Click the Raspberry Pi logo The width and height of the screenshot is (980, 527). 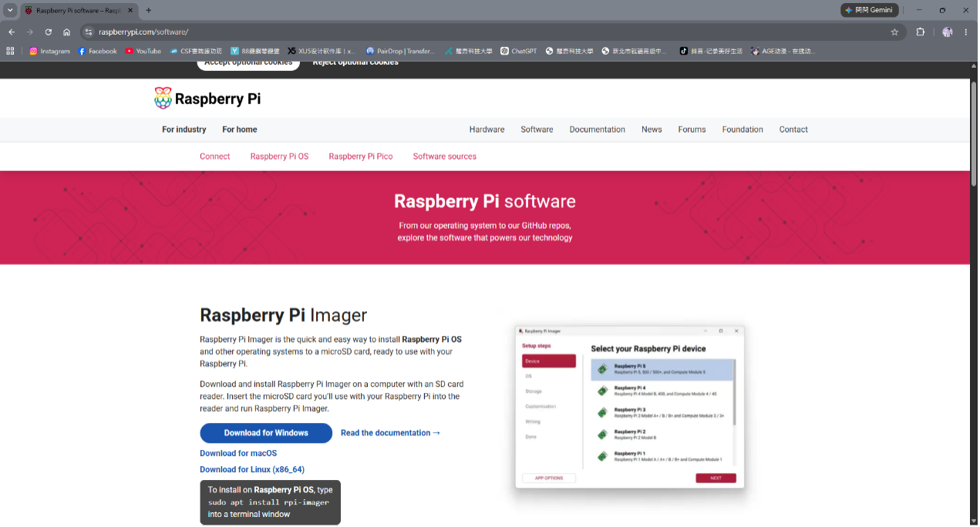pyautogui.click(x=207, y=99)
